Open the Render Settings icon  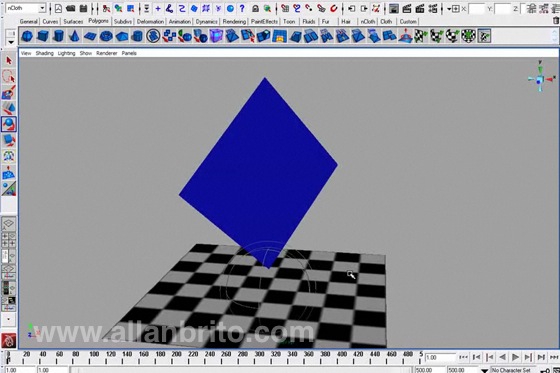(433, 8)
